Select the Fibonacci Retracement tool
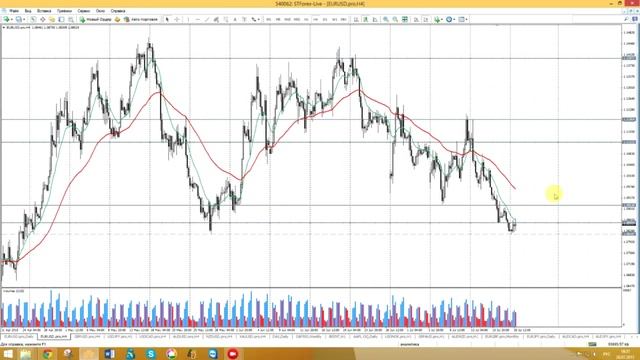Screen dimensions: 640x360 coord(226,19)
